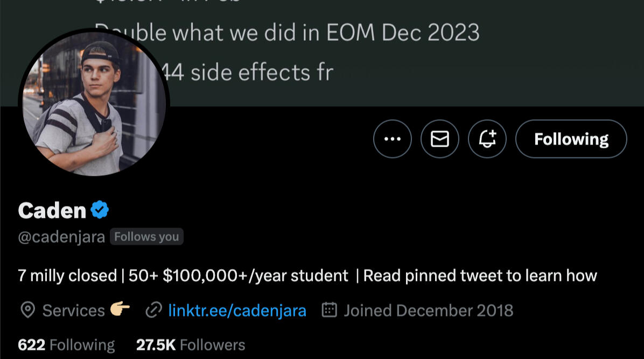The width and height of the screenshot is (644, 359).
Task: Open Caden's profile picture
Action: [x=94, y=102]
